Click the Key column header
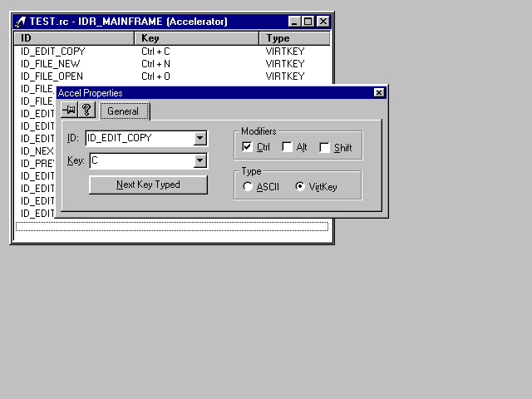 196,38
